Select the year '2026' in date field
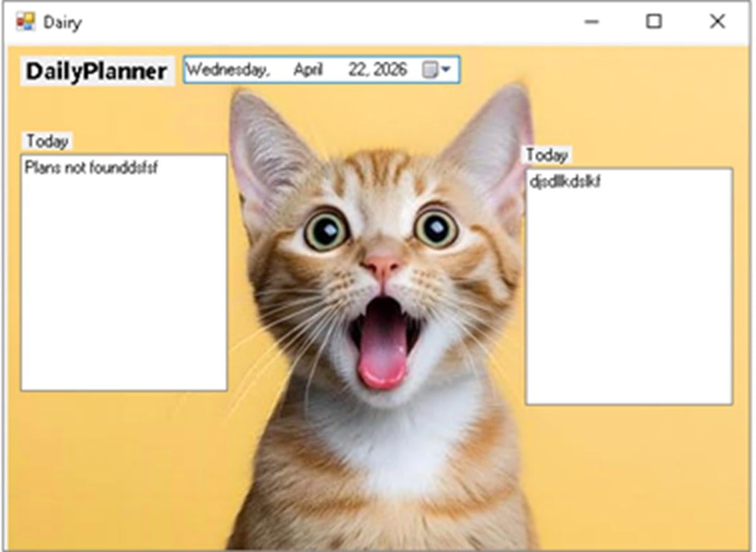The image size is (756, 552). point(390,70)
